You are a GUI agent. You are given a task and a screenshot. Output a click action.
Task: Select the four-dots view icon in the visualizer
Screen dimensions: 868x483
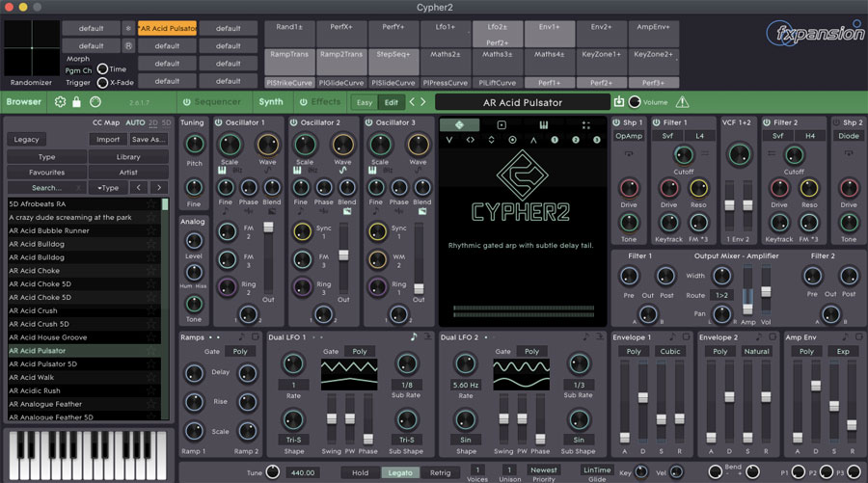point(585,125)
